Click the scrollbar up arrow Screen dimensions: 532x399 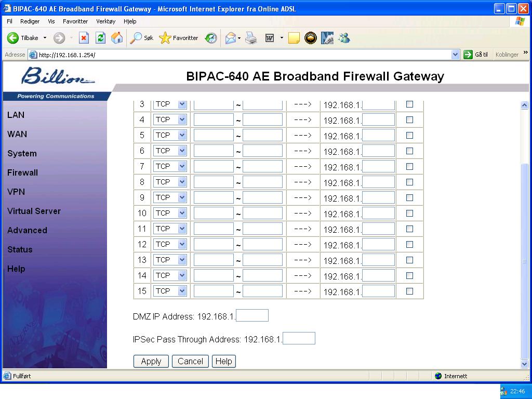[524, 105]
